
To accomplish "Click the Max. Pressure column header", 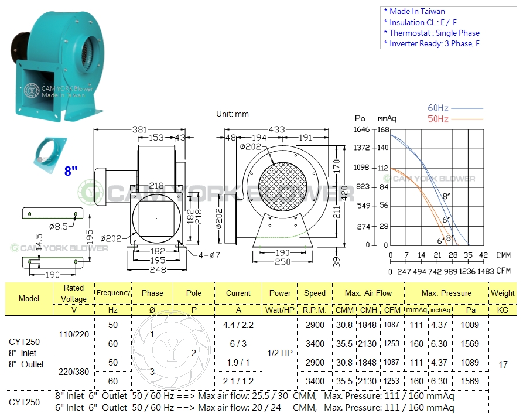I will 446,293.
